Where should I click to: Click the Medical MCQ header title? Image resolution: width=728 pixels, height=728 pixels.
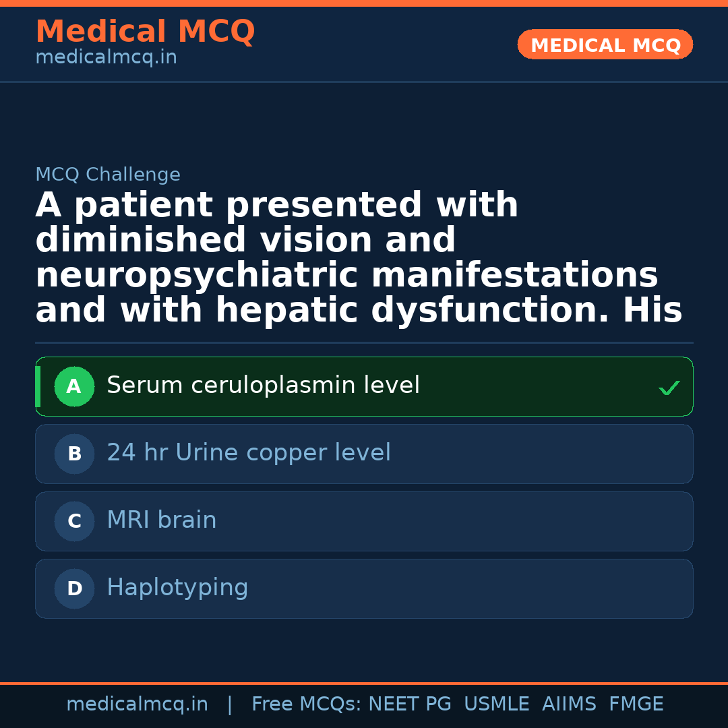point(145,32)
